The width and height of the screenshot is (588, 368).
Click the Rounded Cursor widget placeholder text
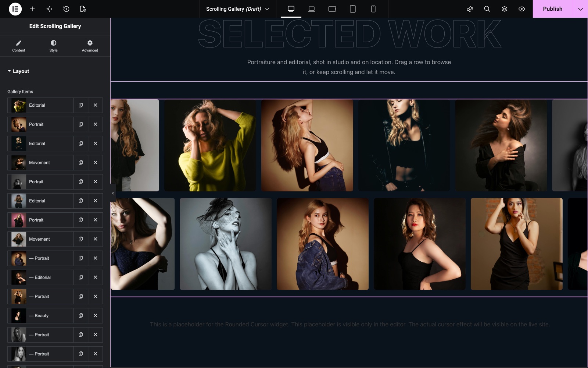click(349, 324)
